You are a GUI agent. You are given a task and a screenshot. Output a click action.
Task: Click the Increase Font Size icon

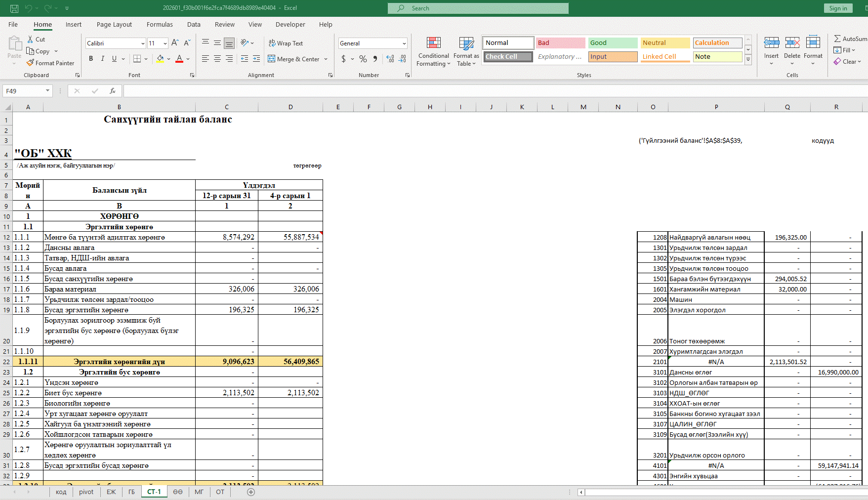click(175, 43)
